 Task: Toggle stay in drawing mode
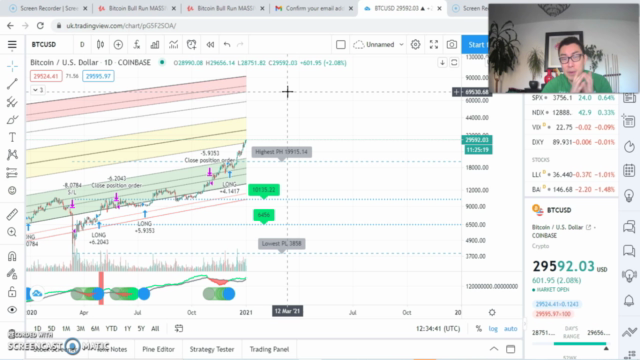[x=12, y=274]
